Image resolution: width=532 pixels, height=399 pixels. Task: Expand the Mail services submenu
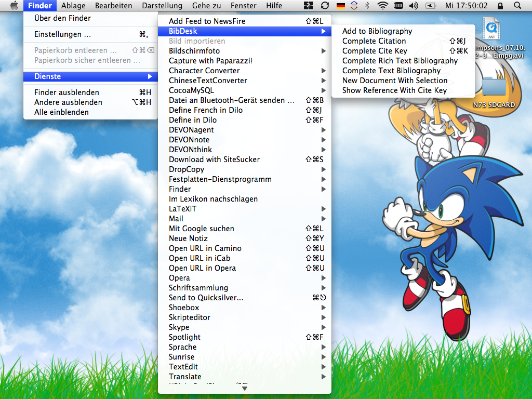(x=245, y=219)
